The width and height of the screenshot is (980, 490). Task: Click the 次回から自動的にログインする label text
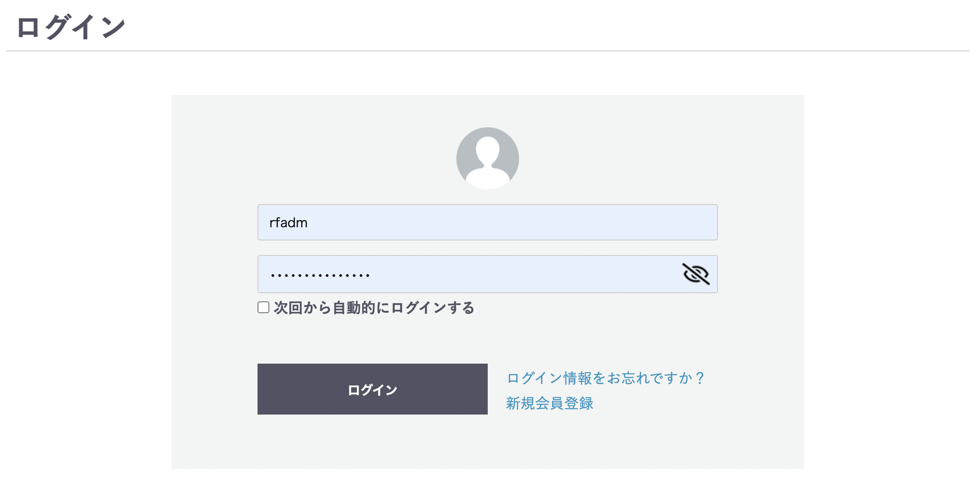[x=374, y=308]
